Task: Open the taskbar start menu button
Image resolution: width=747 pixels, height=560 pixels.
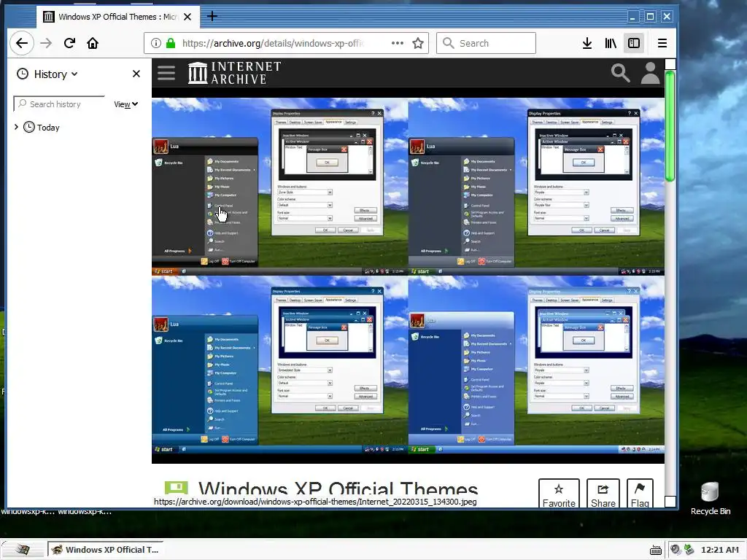Action: click(x=22, y=550)
